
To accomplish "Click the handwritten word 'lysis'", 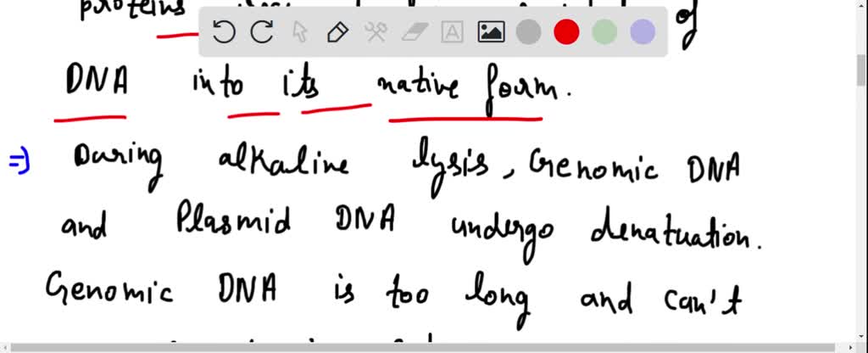I will pyautogui.click(x=451, y=169).
